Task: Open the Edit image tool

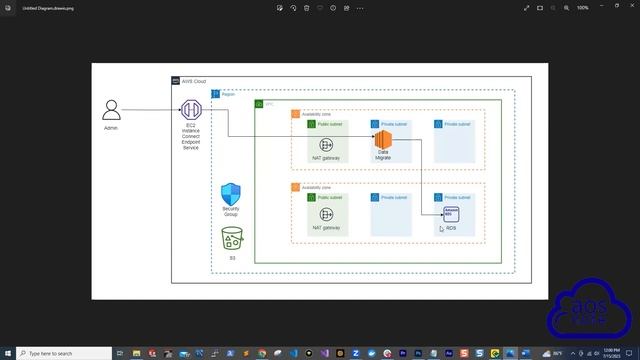Action: tap(280, 8)
